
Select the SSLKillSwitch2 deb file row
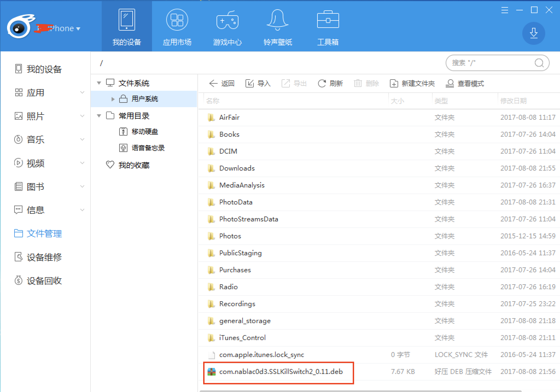click(281, 372)
